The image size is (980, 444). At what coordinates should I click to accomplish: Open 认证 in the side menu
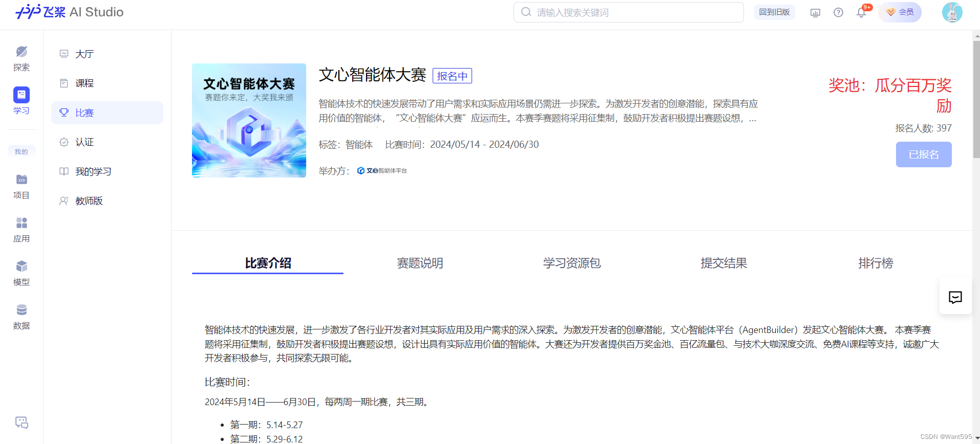107,142
